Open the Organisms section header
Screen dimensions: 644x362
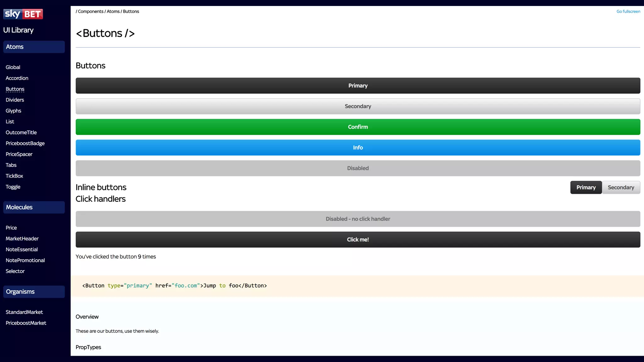[x=34, y=292]
